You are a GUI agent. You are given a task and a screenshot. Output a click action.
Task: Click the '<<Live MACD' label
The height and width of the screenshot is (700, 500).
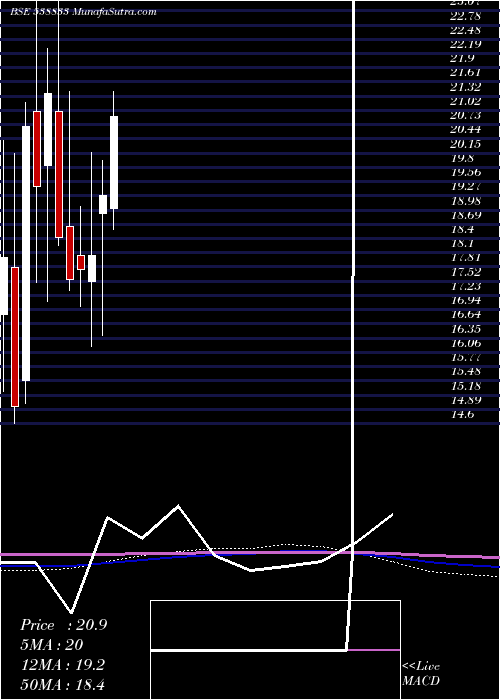(x=421, y=674)
